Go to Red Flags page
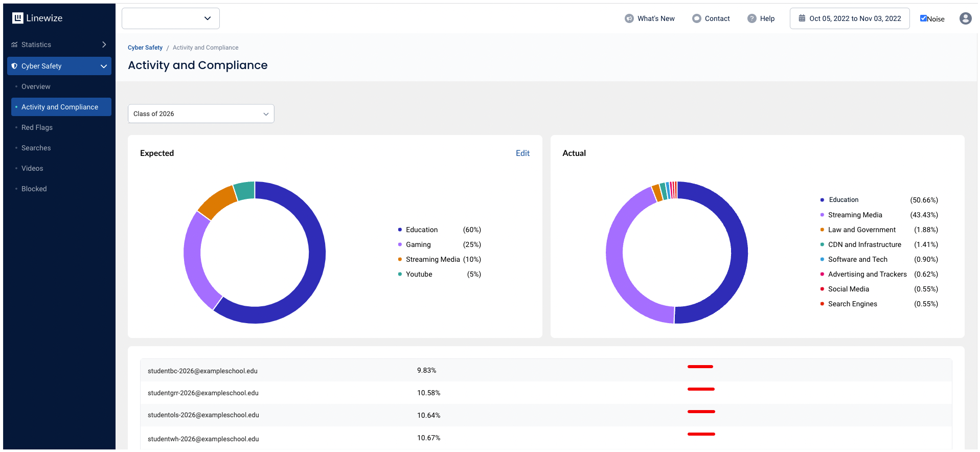 point(37,127)
